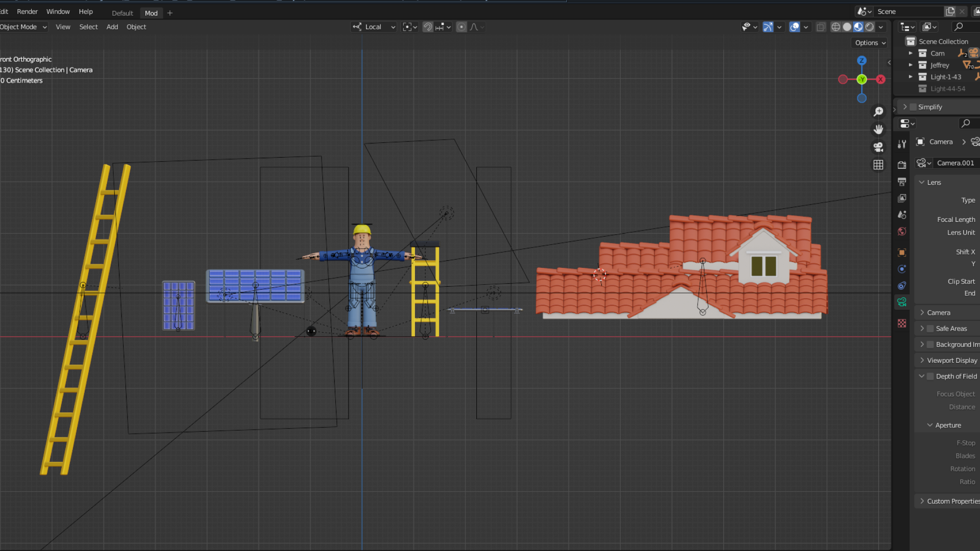Screen dimensions: 980x551
Task: Select wireframe viewport shading
Action: [836, 27]
